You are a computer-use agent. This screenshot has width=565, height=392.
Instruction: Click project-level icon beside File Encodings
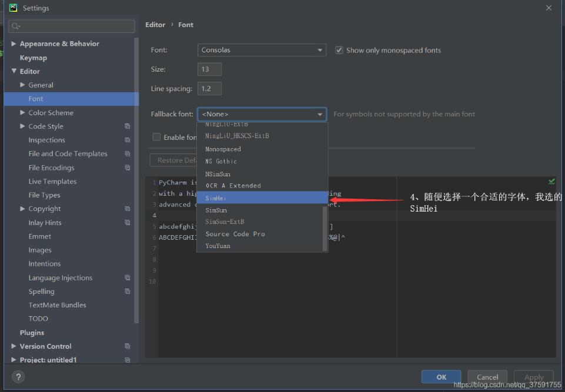[128, 167]
